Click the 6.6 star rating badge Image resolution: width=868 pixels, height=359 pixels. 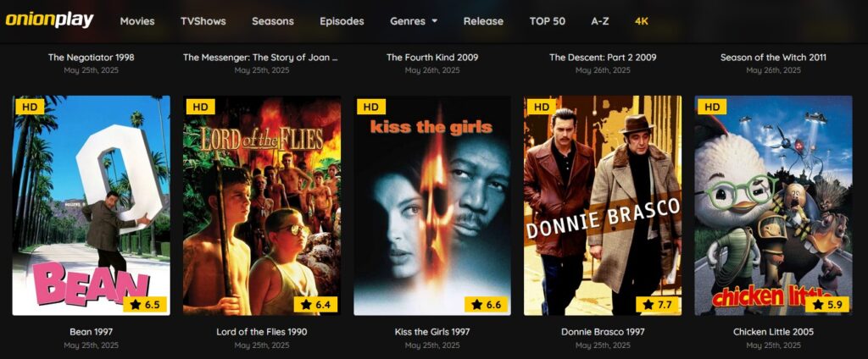(486, 304)
